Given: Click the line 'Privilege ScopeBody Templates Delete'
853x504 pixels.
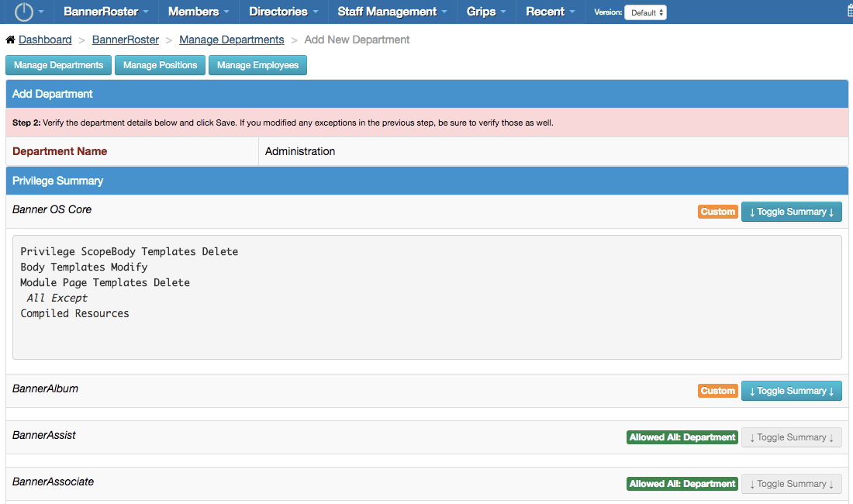Looking at the screenshot, I should tap(130, 252).
